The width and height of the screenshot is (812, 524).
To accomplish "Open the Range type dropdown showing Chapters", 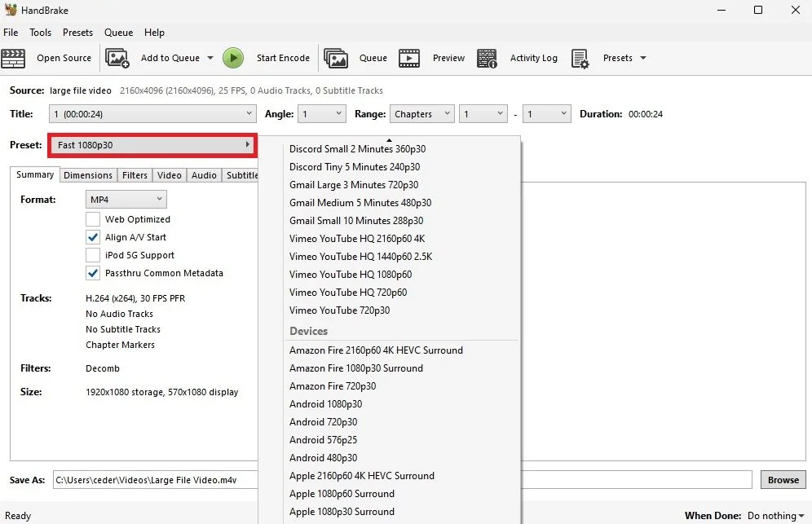I will pyautogui.click(x=421, y=113).
